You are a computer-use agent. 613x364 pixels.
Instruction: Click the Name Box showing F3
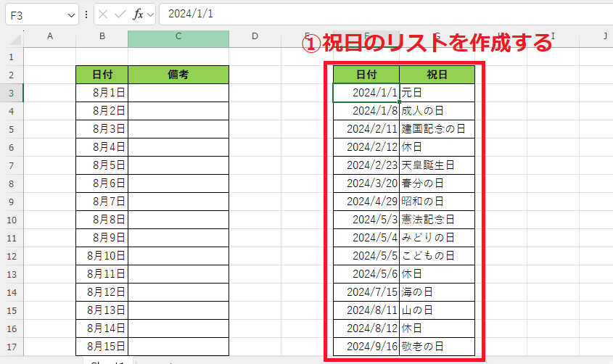point(42,15)
